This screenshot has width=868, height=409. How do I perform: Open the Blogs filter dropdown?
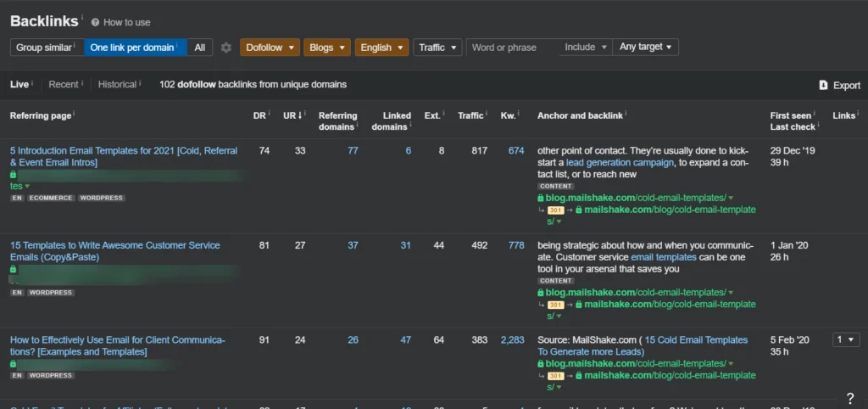pos(327,48)
